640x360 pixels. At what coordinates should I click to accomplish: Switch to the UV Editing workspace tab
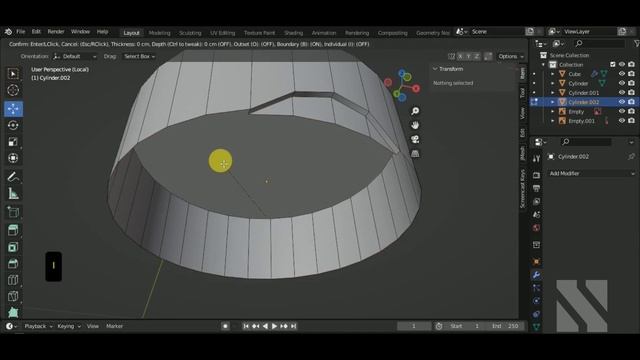[222, 33]
